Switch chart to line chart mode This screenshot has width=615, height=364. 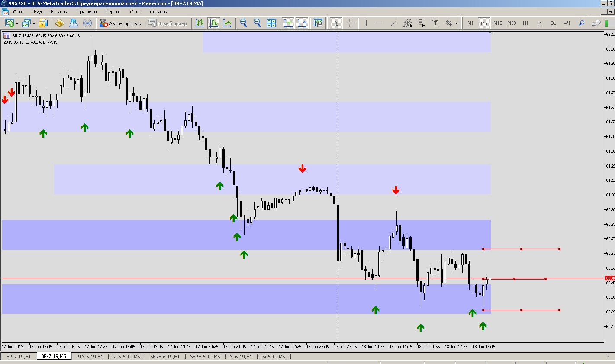click(227, 23)
